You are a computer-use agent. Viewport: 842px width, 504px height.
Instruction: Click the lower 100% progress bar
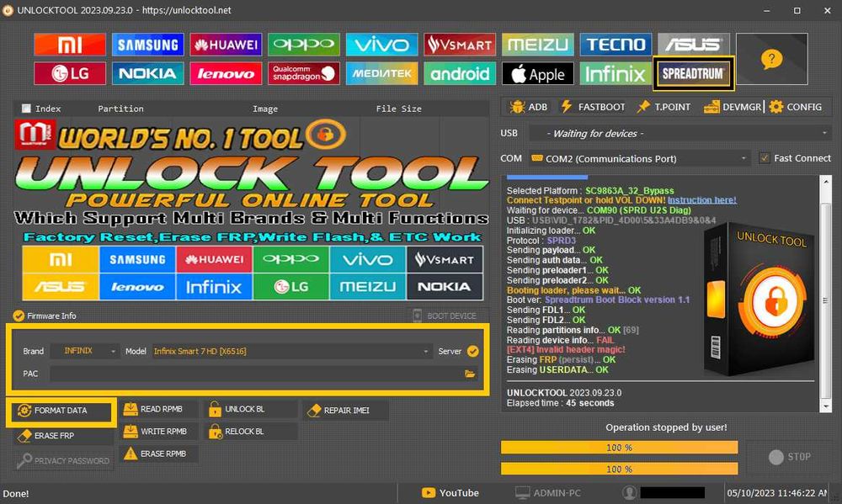[619, 469]
